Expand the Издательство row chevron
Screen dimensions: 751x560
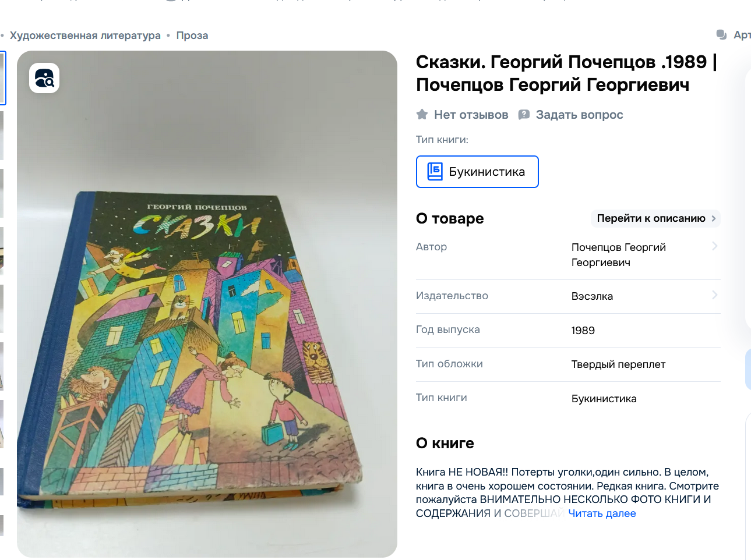click(x=714, y=295)
